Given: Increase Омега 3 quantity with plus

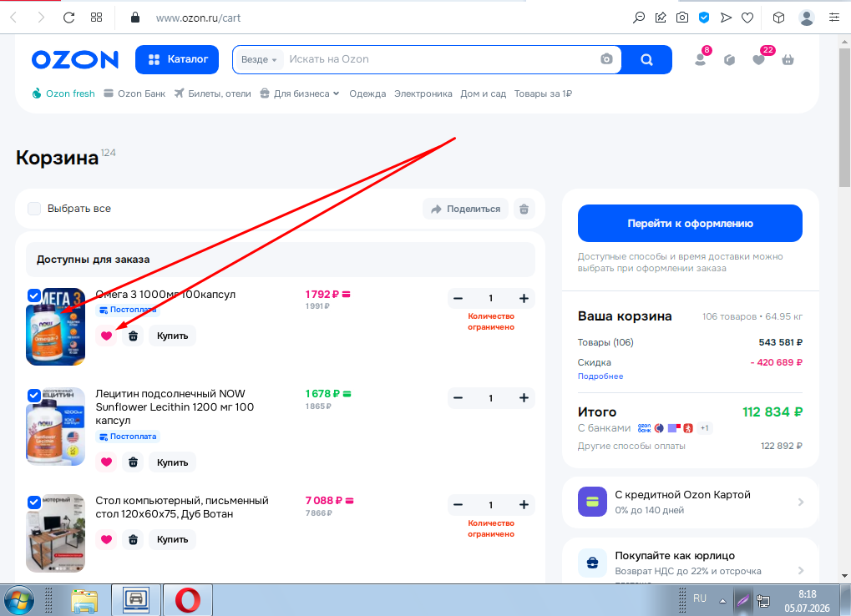Looking at the screenshot, I should click(524, 298).
